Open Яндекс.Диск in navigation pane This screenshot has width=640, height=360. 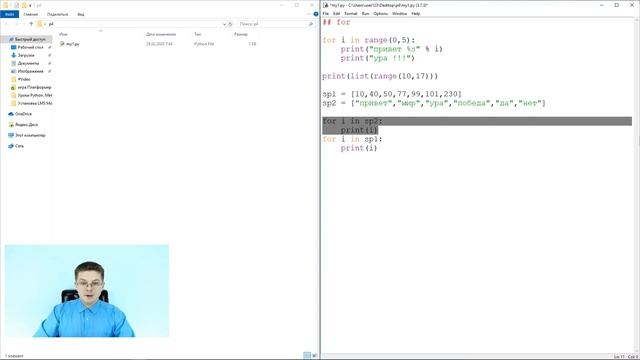[26, 124]
